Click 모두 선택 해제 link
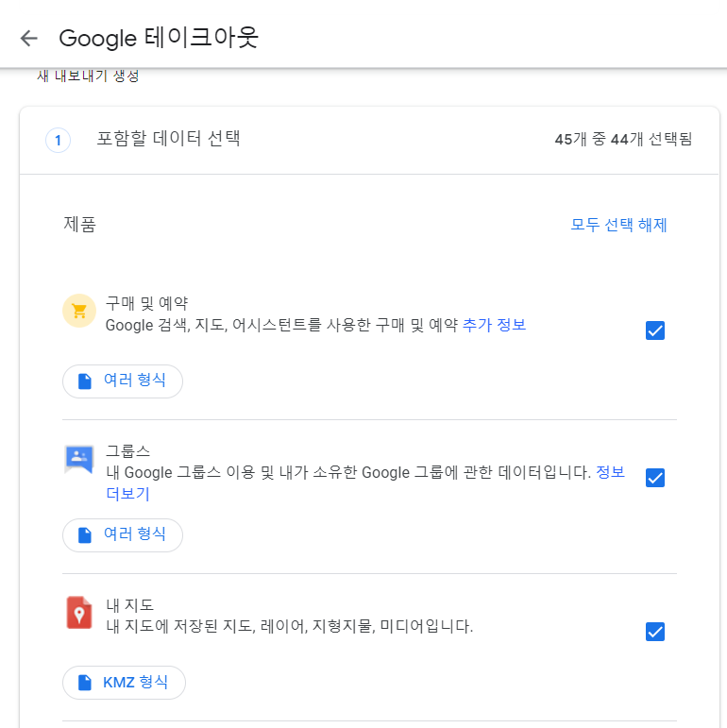Image resolution: width=727 pixels, height=728 pixels. pos(618,225)
